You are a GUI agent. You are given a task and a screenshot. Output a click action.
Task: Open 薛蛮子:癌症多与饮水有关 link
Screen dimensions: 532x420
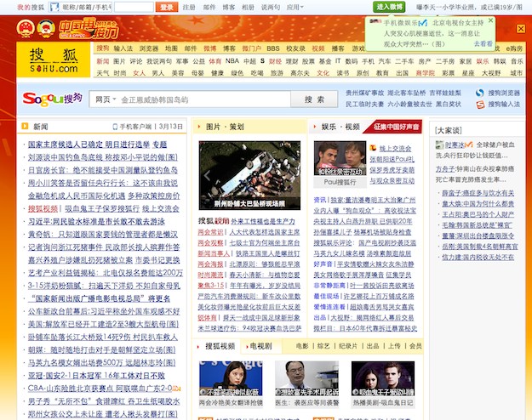pyautogui.click(x=478, y=193)
